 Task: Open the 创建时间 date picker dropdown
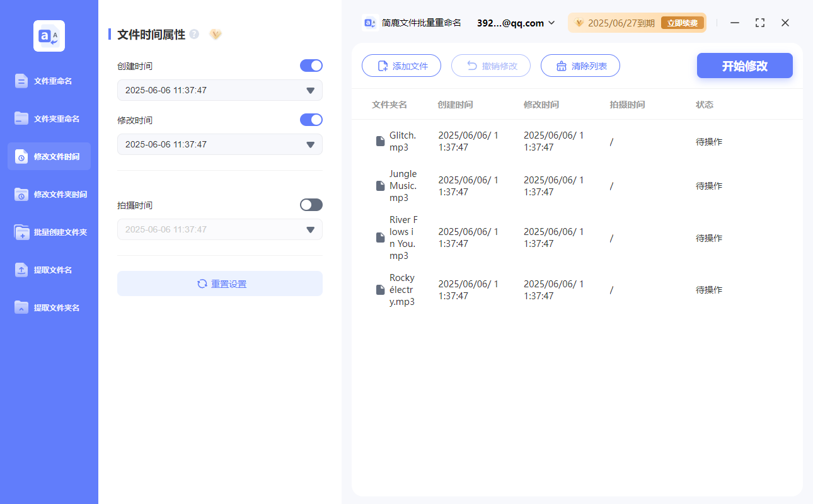[309, 90]
